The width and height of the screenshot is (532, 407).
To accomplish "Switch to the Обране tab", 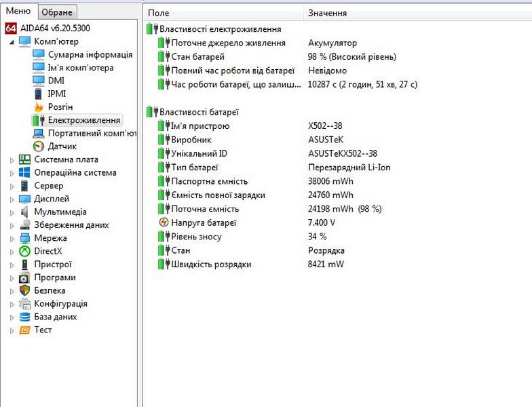I will click(x=56, y=12).
